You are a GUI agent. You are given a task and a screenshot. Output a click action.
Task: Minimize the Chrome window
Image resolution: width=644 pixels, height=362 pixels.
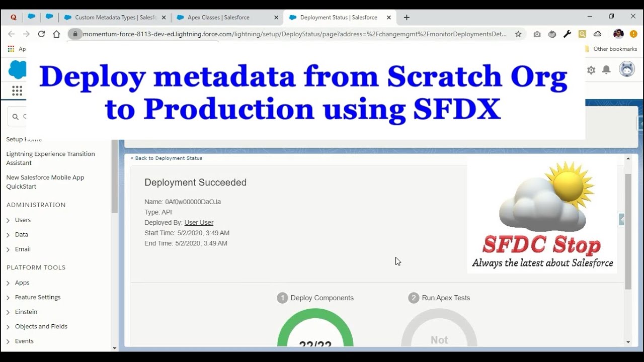(590, 16)
